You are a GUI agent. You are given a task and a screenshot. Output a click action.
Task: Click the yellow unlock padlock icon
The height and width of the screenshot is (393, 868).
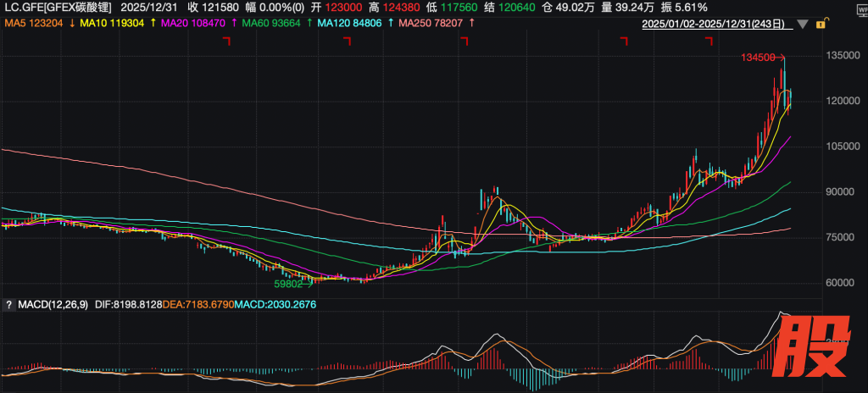[820, 25]
